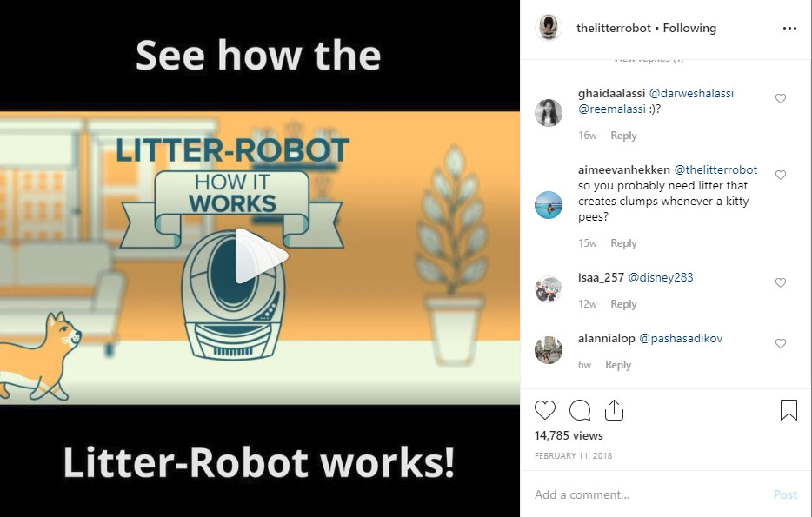The height and width of the screenshot is (517, 812).
Task: Like aimeevanhekken's comment
Action: [781, 175]
